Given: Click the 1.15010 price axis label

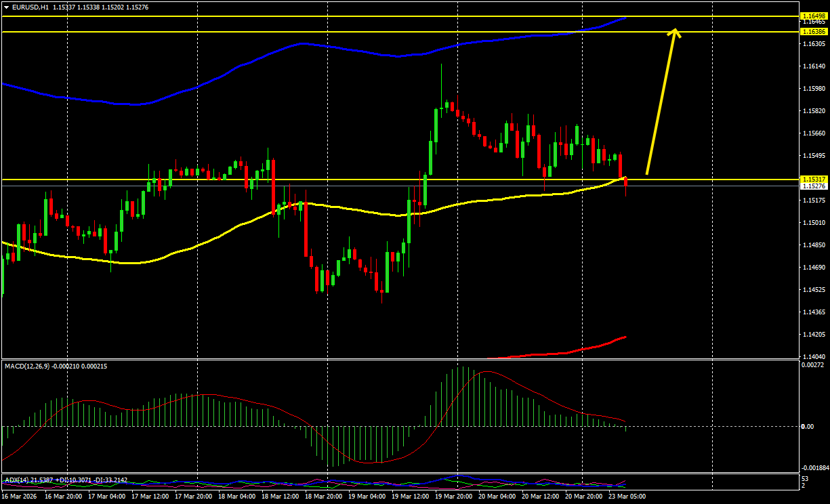Looking at the screenshot, I should point(813,223).
